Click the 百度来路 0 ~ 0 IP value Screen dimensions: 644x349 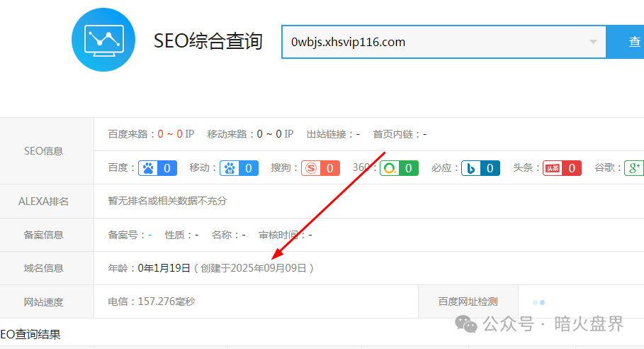[176, 134]
